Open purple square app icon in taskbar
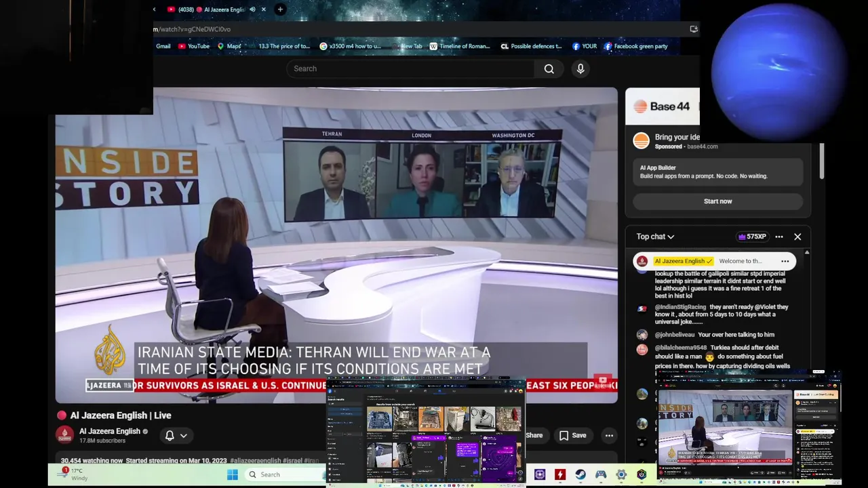 [540, 474]
